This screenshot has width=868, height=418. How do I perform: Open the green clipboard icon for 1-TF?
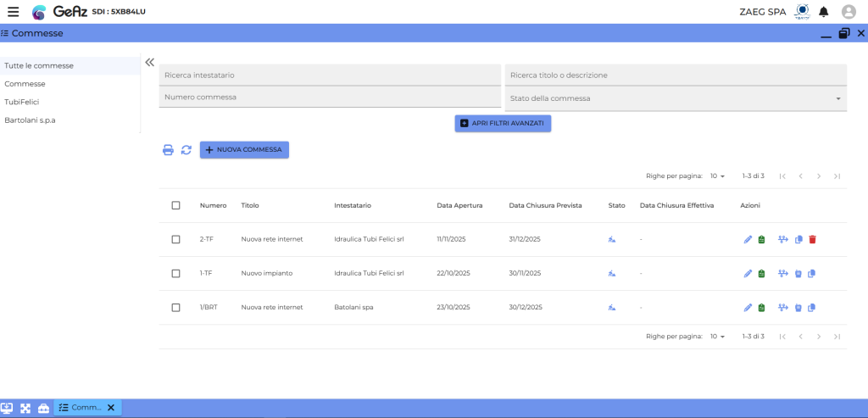tap(761, 273)
